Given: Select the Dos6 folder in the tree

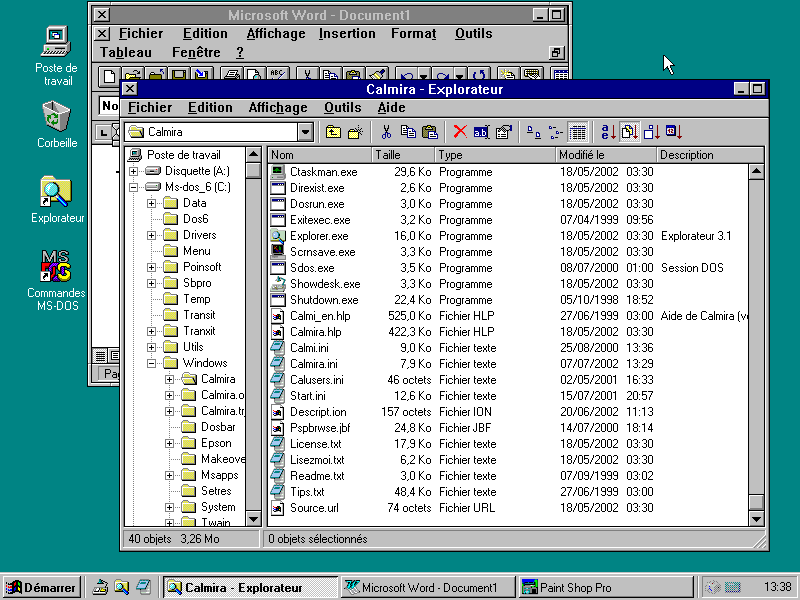Looking at the screenshot, I should [x=195, y=219].
